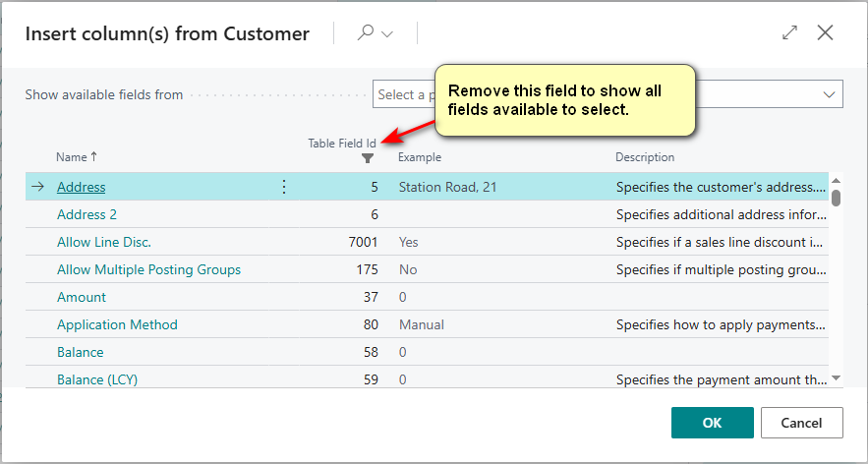Expand the Show available fields dropdown
This screenshot has height=464, width=868.
[827, 94]
